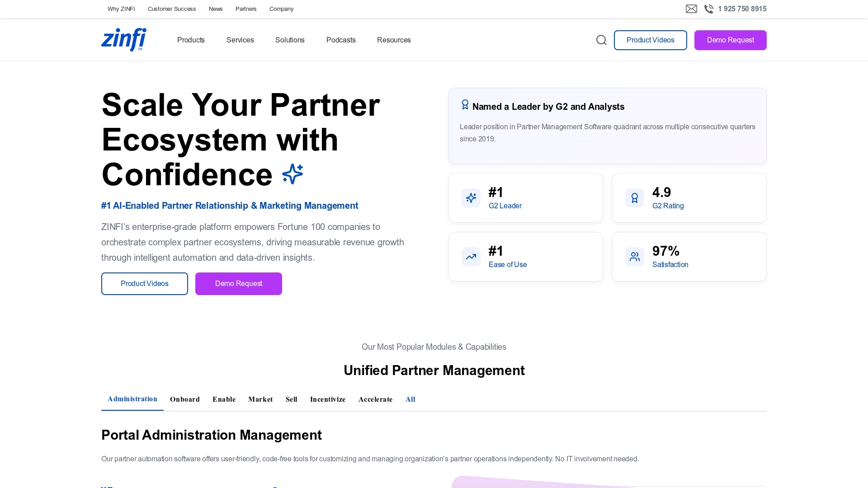This screenshot has width=868, height=488.
Task: Click ribbon icon in G2 Rating card
Action: pyautogui.click(x=635, y=198)
